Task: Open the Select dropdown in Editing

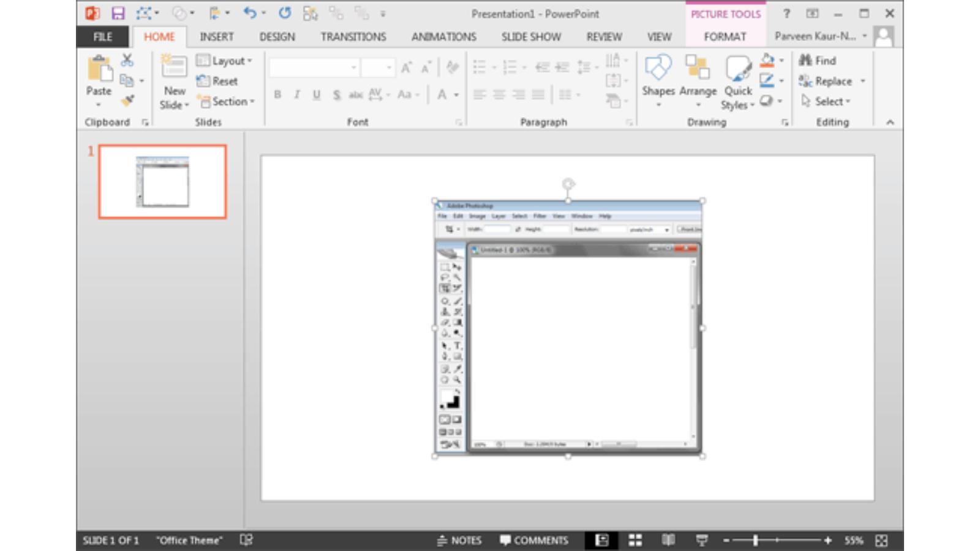Action: pyautogui.click(x=826, y=101)
